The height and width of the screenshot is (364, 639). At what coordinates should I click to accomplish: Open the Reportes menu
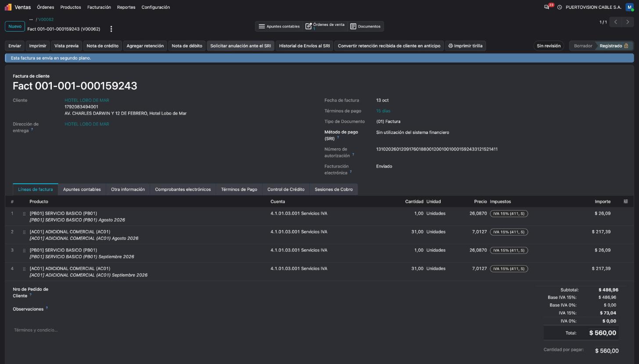pyautogui.click(x=126, y=7)
